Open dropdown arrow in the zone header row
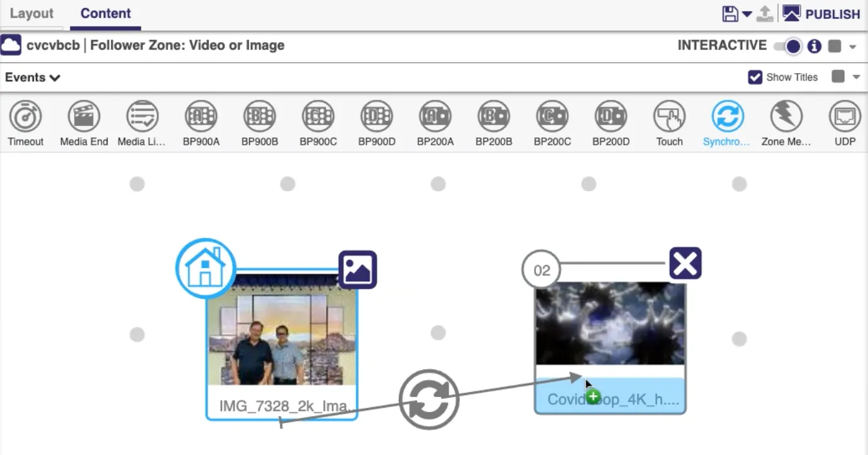868x455 pixels. [853, 47]
